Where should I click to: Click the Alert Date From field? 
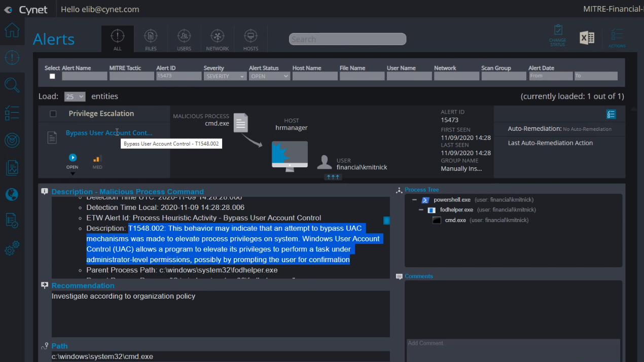pos(551,76)
